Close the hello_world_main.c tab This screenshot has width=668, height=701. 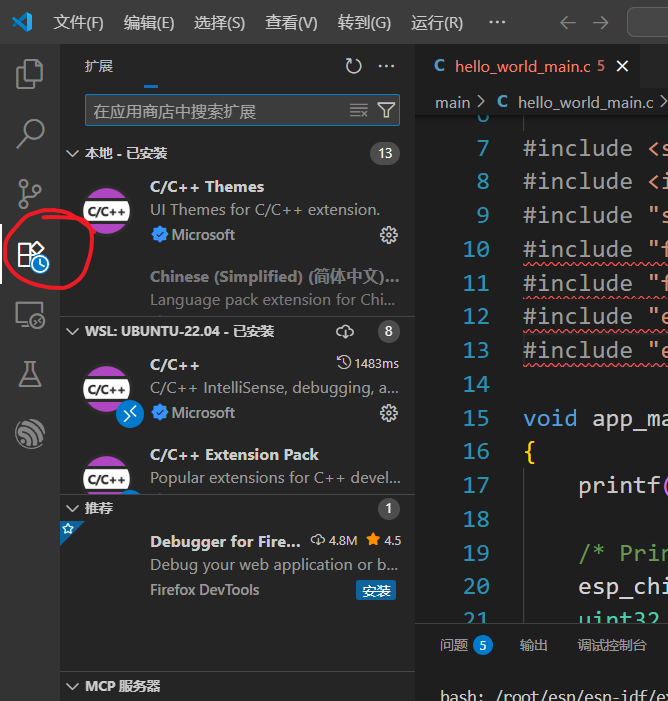pyautogui.click(x=622, y=66)
